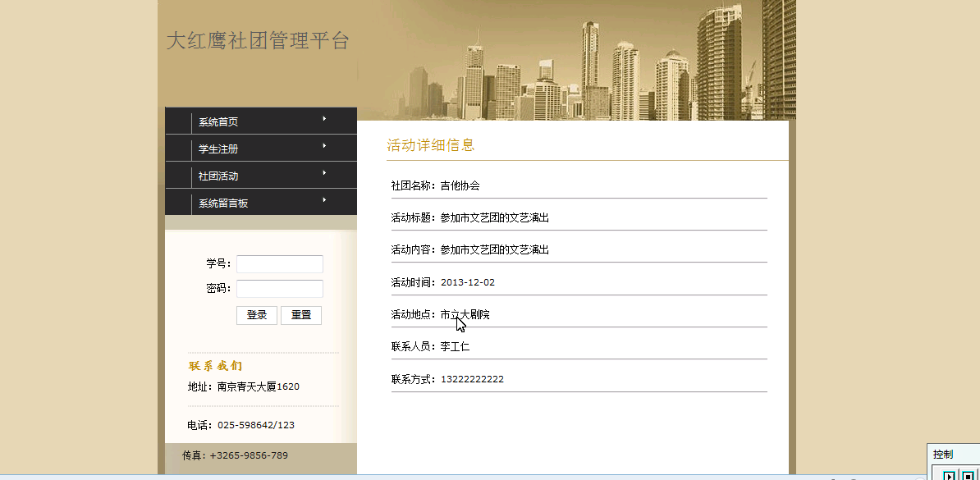980x480 pixels.
Task: Open the 系统首页 menu item
Action: click(261, 121)
